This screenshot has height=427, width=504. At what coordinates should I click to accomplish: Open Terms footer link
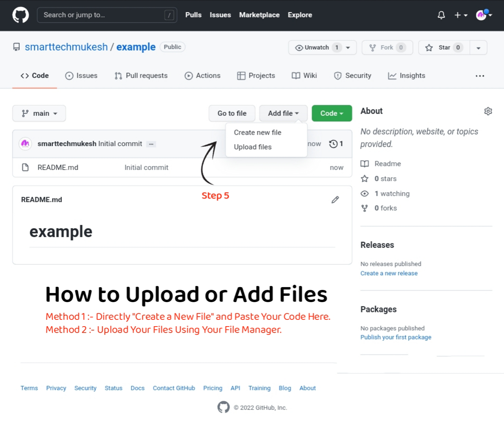[x=29, y=388]
